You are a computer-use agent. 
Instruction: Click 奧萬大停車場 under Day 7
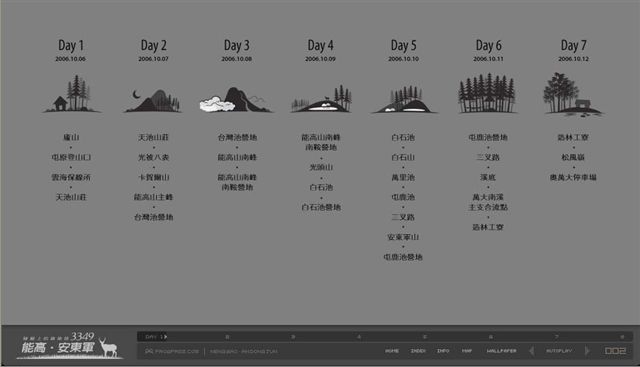point(573,177)
